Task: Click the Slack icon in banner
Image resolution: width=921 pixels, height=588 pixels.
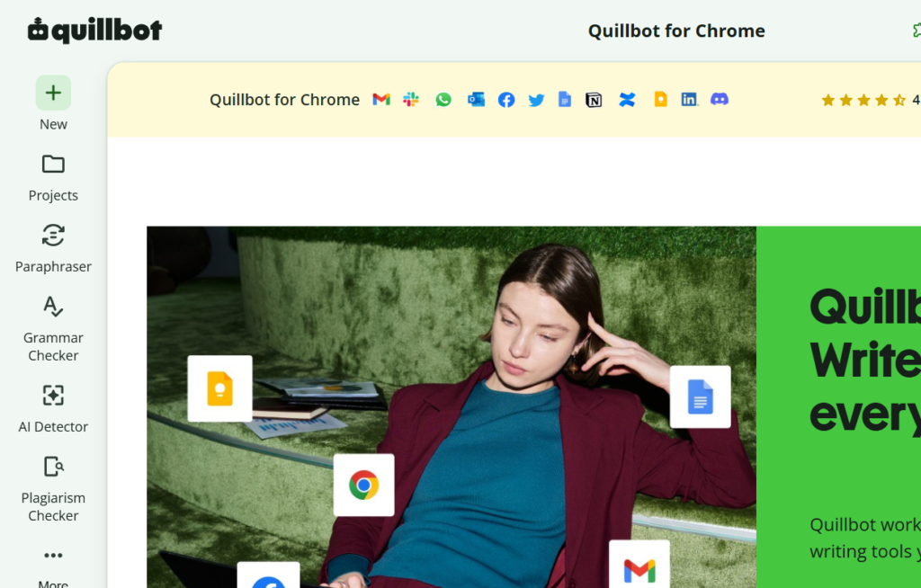Action: tap(411, 99)
